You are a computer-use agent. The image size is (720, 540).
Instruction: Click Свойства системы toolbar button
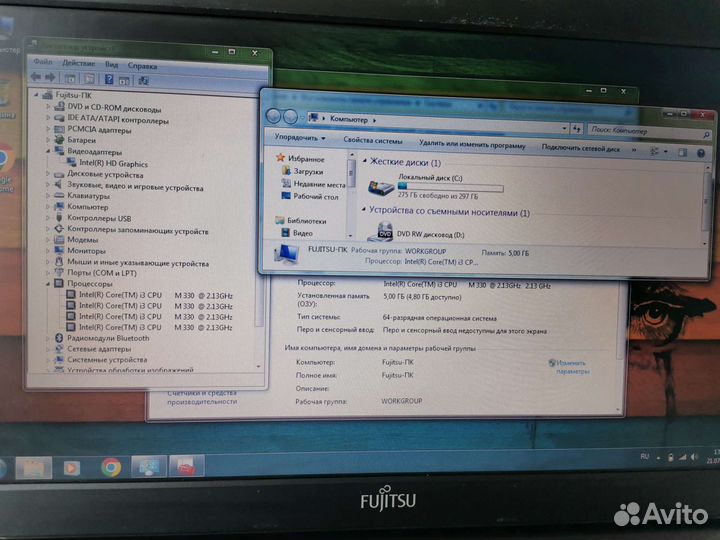373,141
